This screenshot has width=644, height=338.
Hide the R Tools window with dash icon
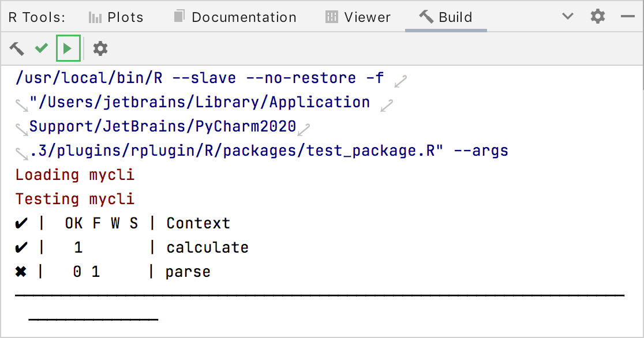(x=627, y=17)
